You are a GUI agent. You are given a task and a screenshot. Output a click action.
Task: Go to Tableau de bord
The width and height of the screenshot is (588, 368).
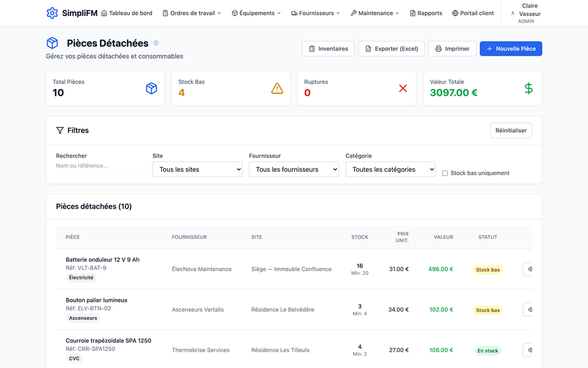[x=127, y=13]
